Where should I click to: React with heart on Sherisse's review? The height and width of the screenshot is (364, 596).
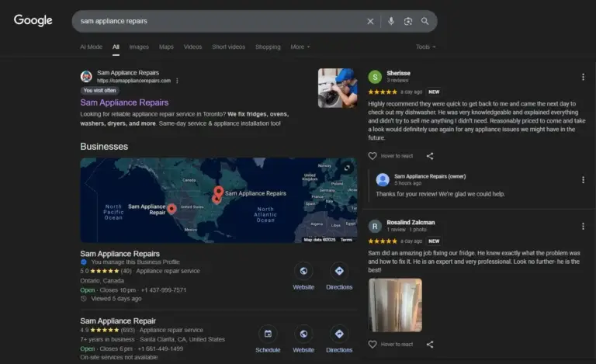click(x=372, y=156)
